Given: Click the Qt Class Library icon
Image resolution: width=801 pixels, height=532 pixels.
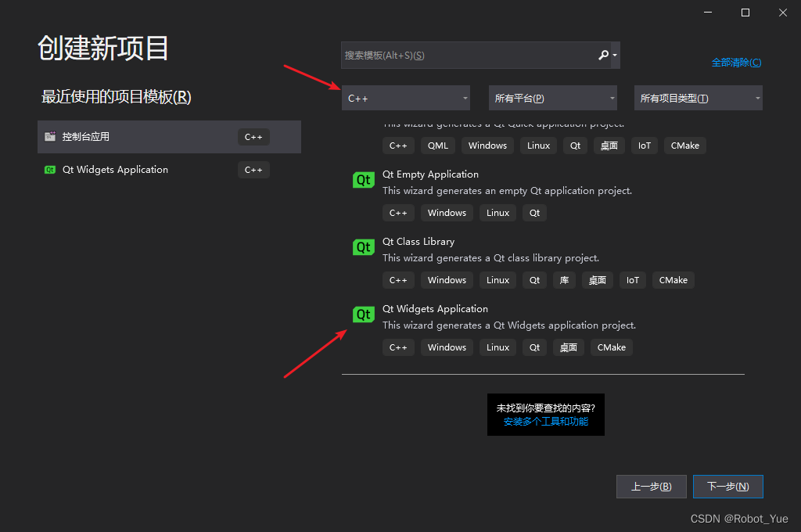Looking at the screenshot, I should [363, 247].
